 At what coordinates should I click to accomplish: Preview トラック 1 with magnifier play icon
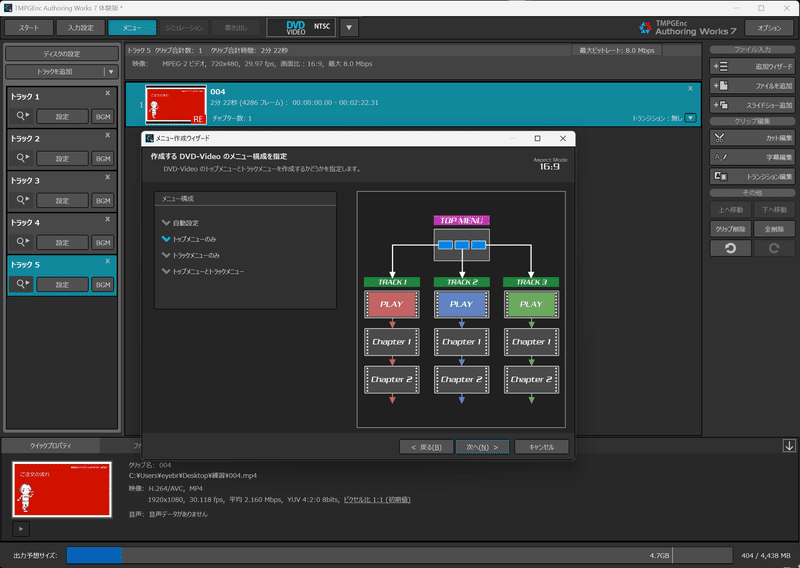21,116
